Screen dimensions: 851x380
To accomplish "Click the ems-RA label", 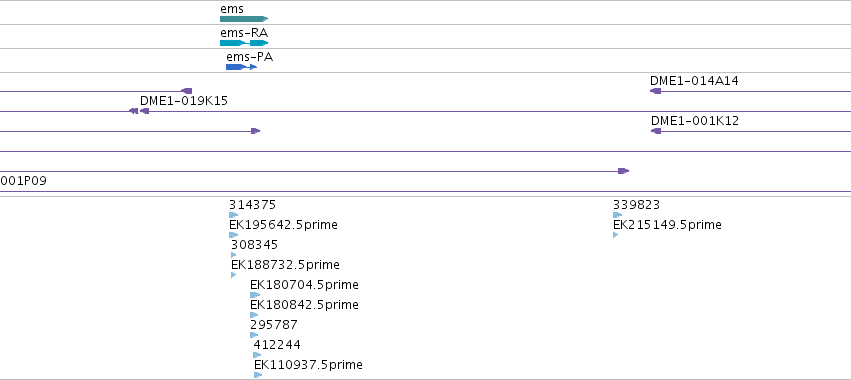I will 244,33.
